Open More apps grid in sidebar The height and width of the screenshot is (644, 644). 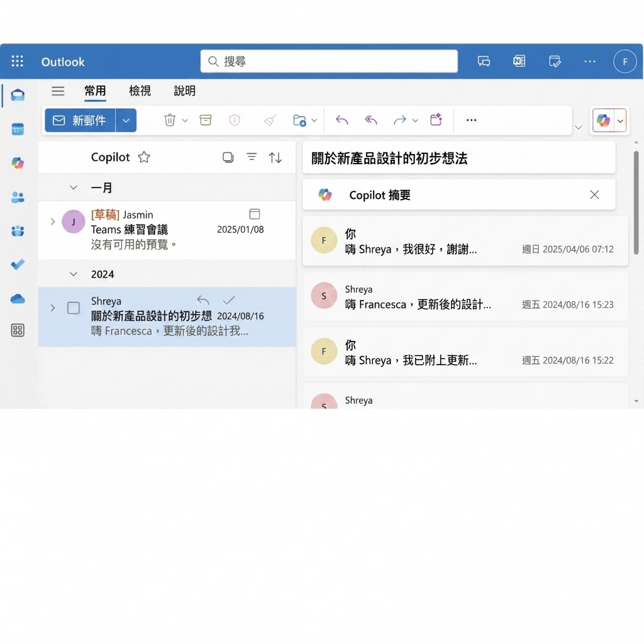point(18,330)
